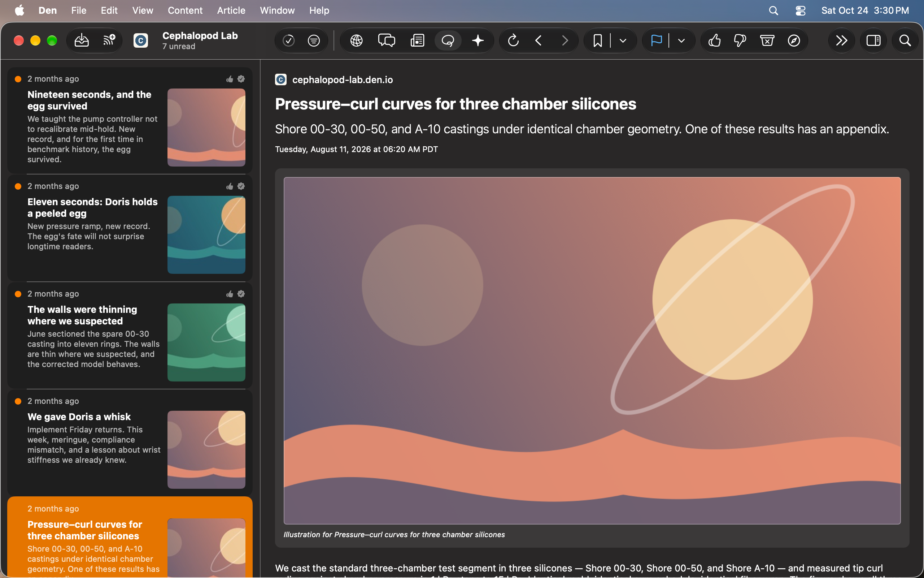This screenshot has width=924, height=578.
Task: Expand the bookmark options dropdown
Action: click(623, 40)
